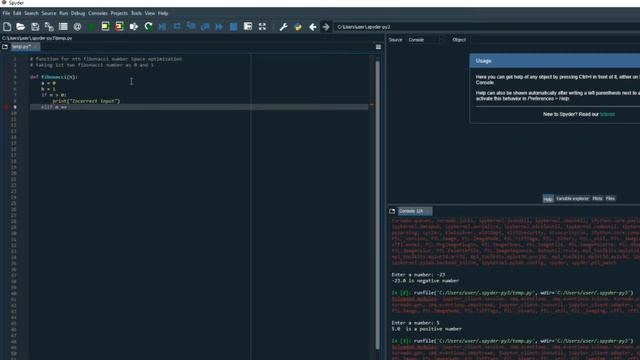The image size is (640, 360).
Task: Click the editor vertical scrollbar
Action: tap(378, 204)
